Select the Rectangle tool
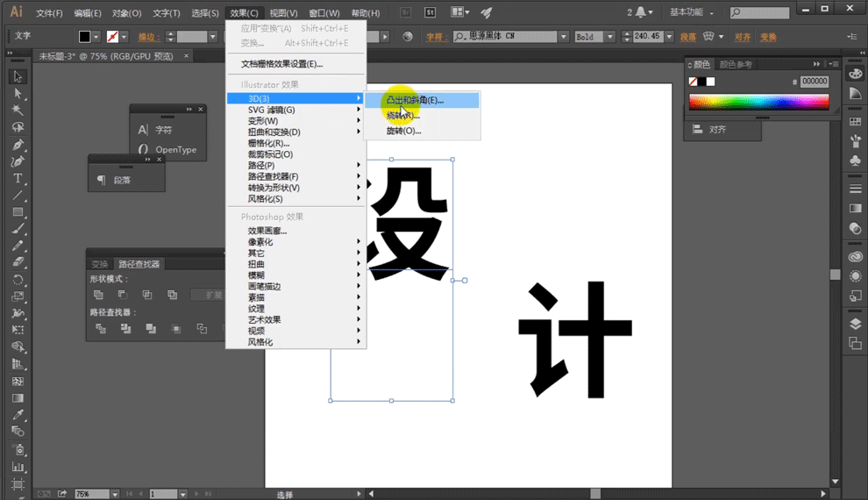This screenshot has width=868, height=500. tap(18, 211)
